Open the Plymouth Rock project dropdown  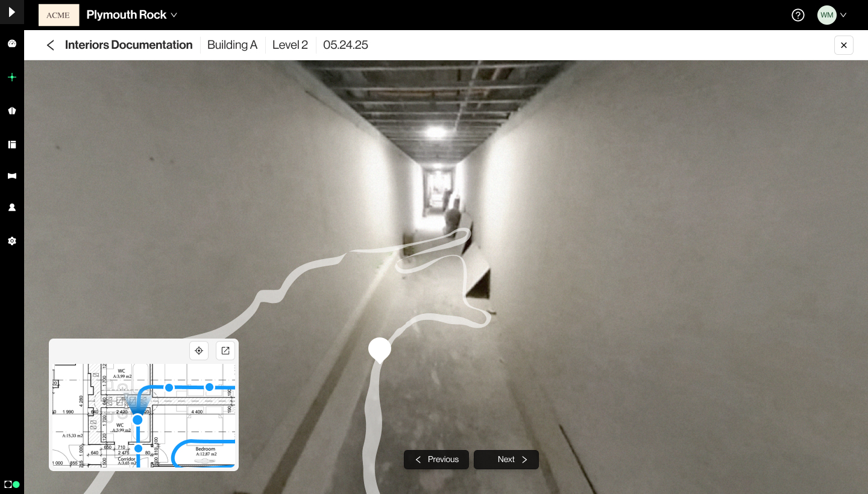click(132, 15)
